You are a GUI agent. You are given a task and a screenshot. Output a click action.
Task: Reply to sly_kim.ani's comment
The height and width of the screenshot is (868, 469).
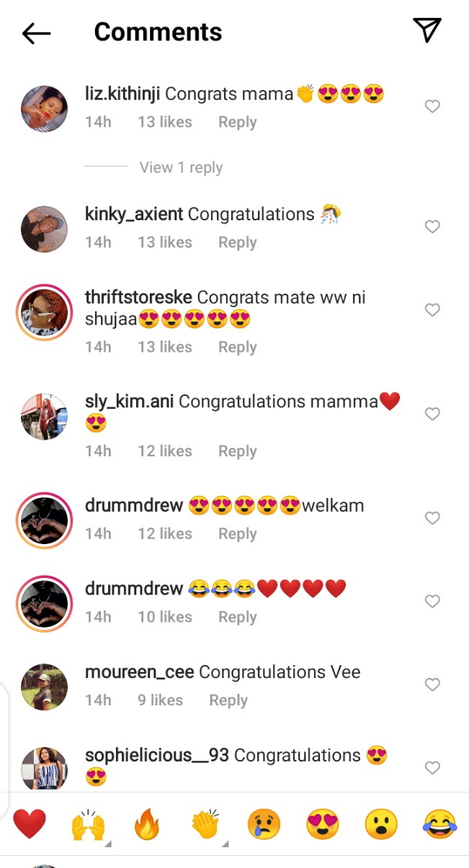coord(238,451)
